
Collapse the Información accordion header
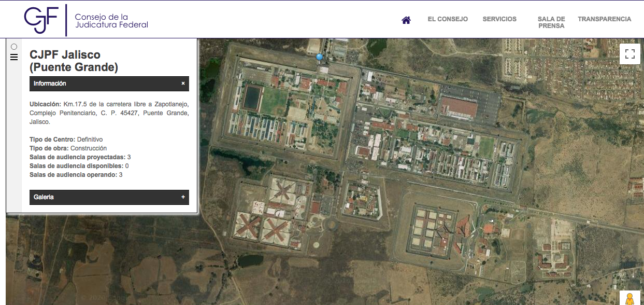(x=104, y=84)
